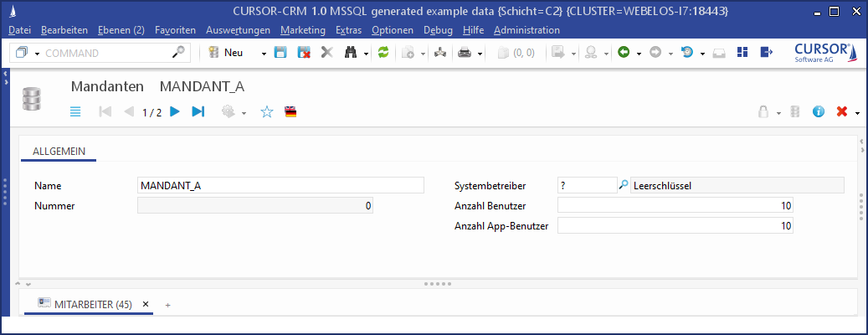This screenshot has width=868, height=335.
Task: Click the printer icon in toolbar
Action: 464,53
